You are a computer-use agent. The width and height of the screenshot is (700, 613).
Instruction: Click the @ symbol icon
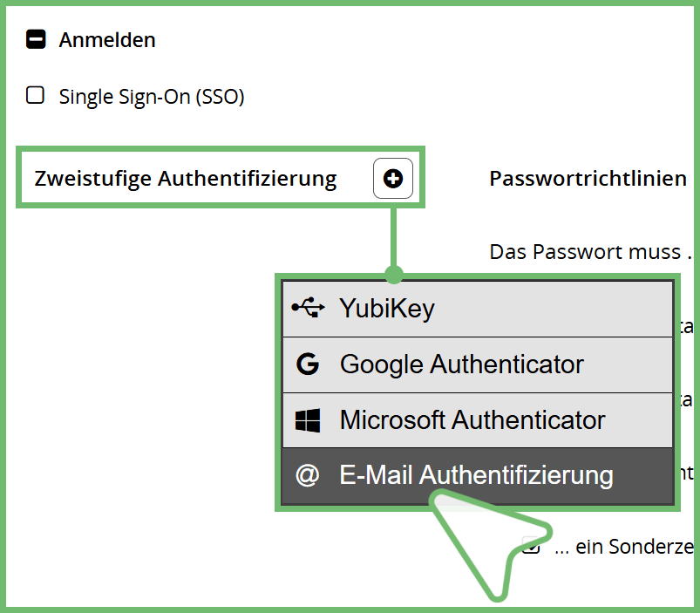pyautogui.click(x=308, y=475)
